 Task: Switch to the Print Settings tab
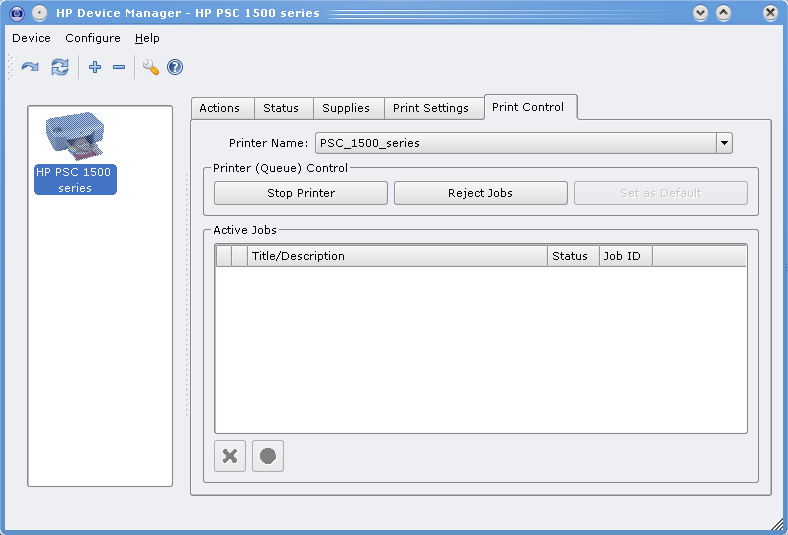tap(430, 108)
